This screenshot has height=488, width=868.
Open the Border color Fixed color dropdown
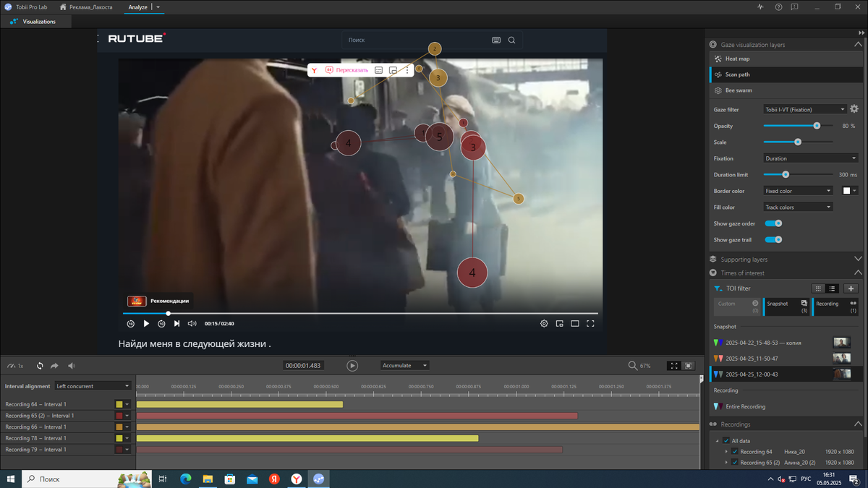pos(799,191)
